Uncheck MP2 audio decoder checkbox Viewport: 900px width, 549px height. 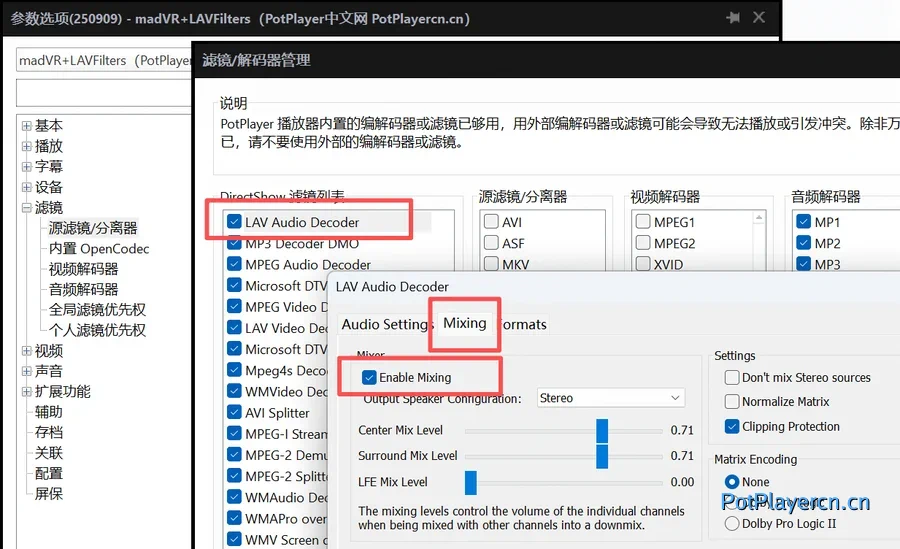coord(804,243)
